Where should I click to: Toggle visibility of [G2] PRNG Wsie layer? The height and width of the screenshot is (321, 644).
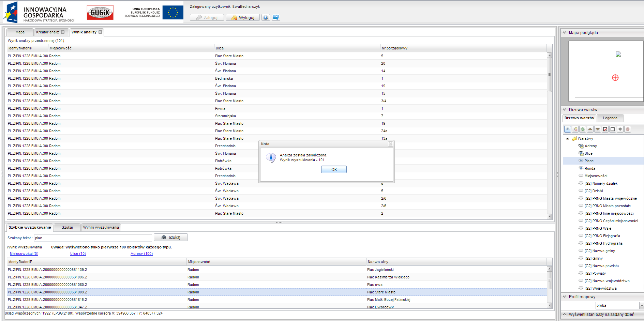click(581, 228)
